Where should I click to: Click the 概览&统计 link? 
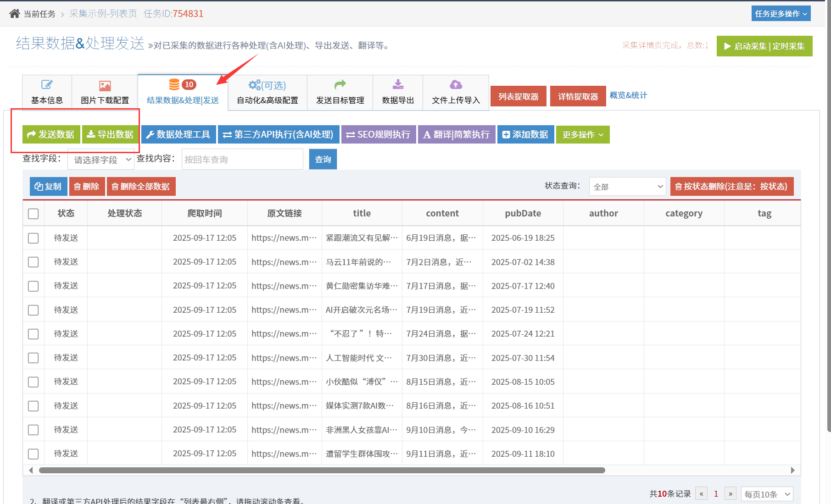628,95
